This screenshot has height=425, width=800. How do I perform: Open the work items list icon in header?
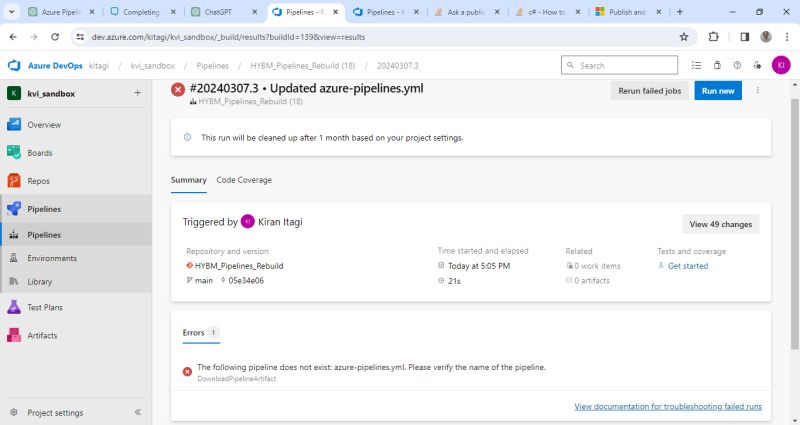(696, 65)
